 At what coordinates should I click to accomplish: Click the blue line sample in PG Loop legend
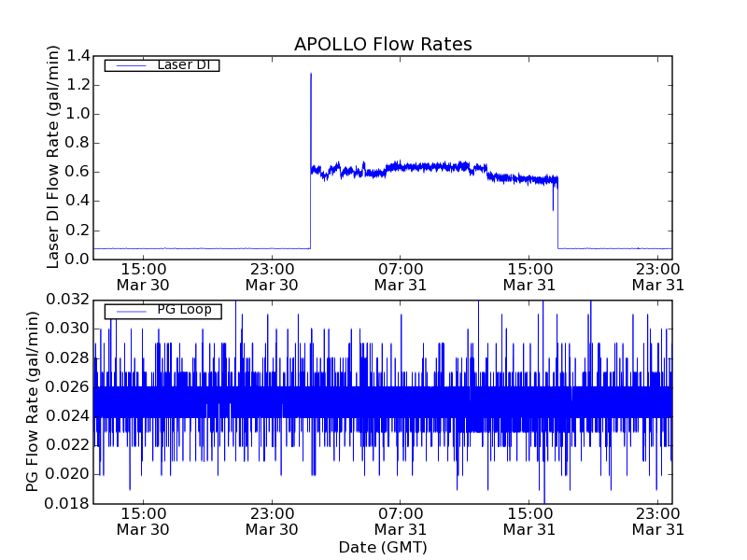(x=131, y=312)
